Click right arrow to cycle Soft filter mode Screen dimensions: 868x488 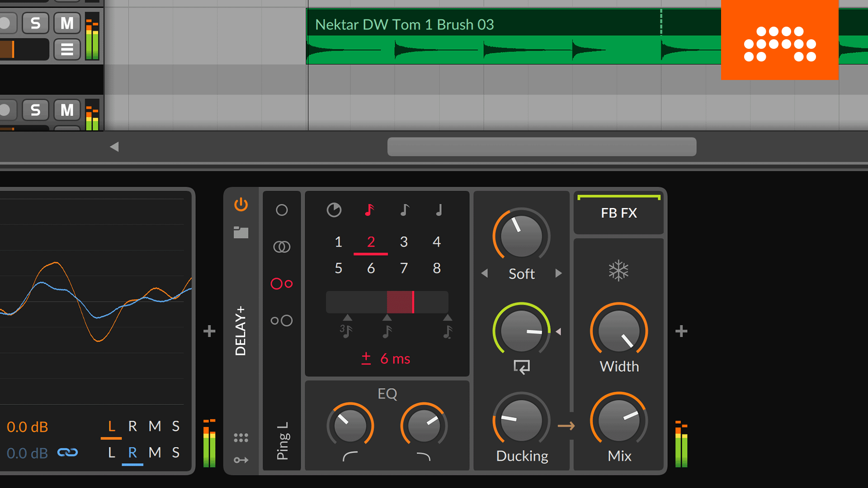point(557,273)
